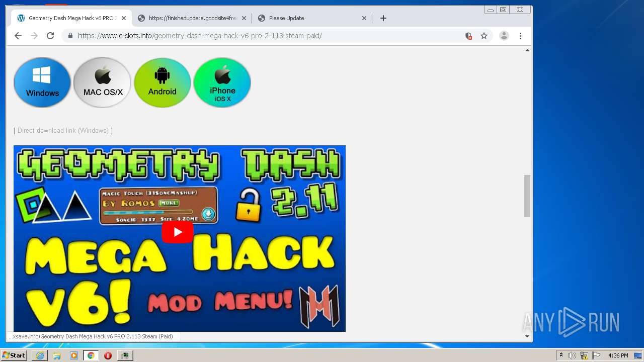This screenshot has height=362, width=644.
Task: Switch to the finishedupdate.goodsite4free tab
Action: tap(192, 18)
